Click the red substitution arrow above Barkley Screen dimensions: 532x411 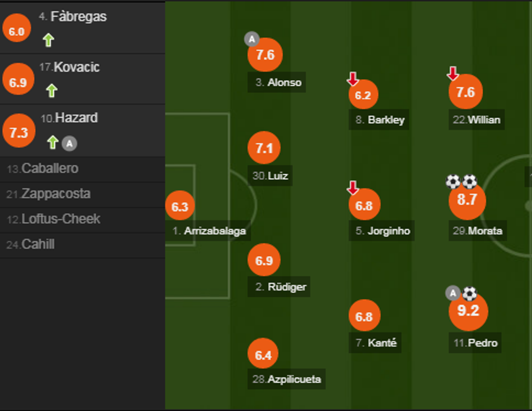point(353,80)
